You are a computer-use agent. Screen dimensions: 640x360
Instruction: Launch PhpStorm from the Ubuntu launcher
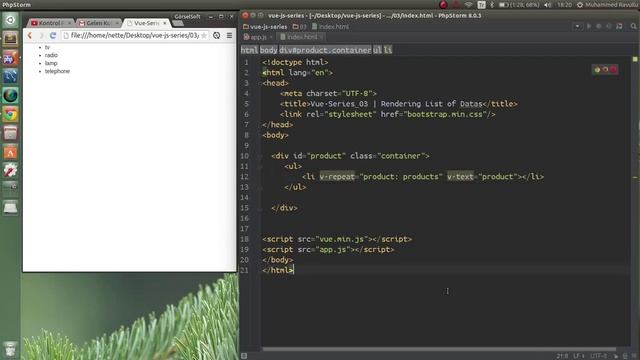point(10,58)
